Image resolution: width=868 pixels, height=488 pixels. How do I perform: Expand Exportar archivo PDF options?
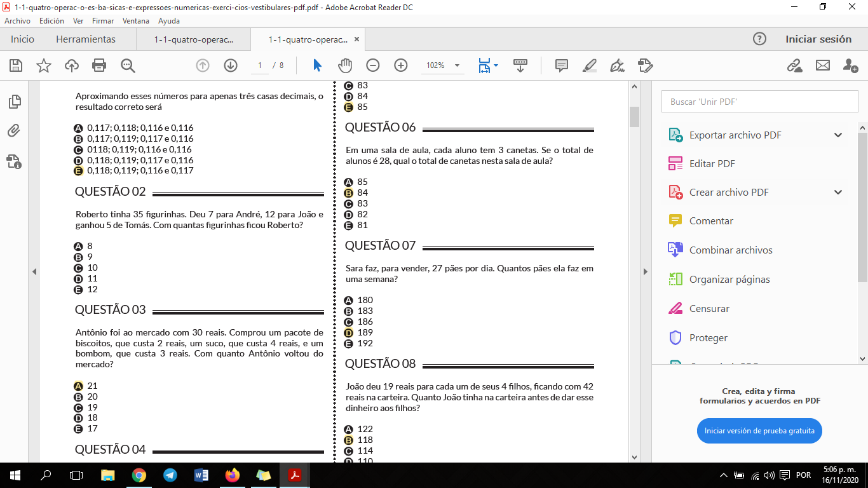(x=838, y=135)
